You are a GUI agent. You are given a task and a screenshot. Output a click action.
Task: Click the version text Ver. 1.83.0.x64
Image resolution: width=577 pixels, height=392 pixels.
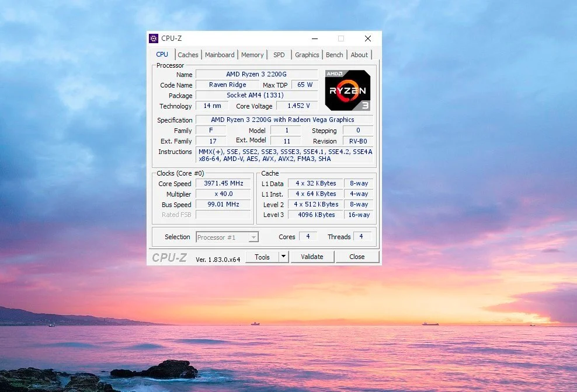(218, 260)
